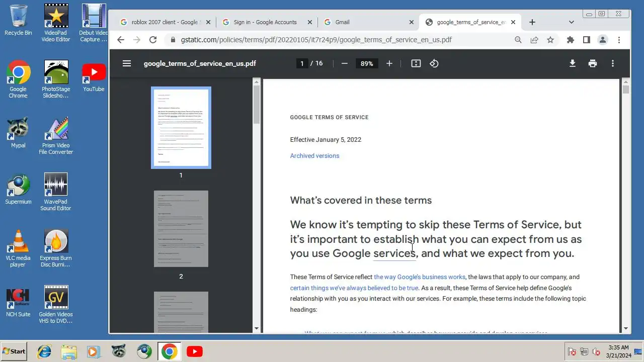Open a new tab with the plus button
The width and height of the screenshot is (644, 362).
tap(532, 22)
